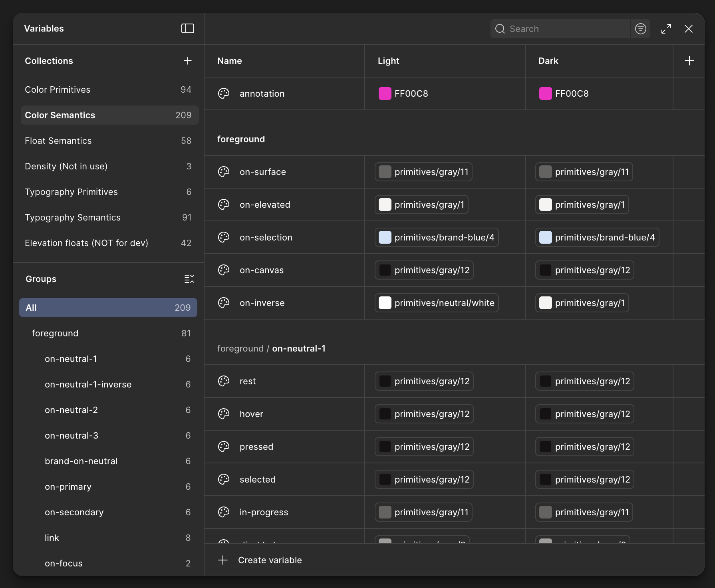
Task: Click on-elevated Light primitives/gray/1 value
Action: [421, 205]
